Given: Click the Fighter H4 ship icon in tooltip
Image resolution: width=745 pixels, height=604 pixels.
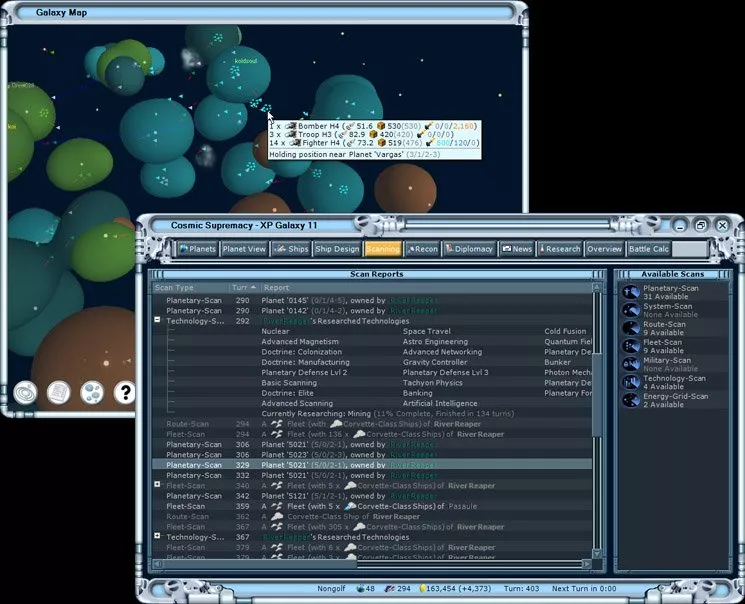Looking at the screenshot, I should pos(295,143).
